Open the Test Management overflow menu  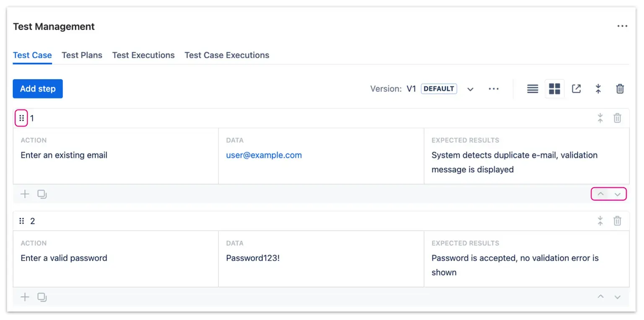pyautogui.click(x=622, y=26)
